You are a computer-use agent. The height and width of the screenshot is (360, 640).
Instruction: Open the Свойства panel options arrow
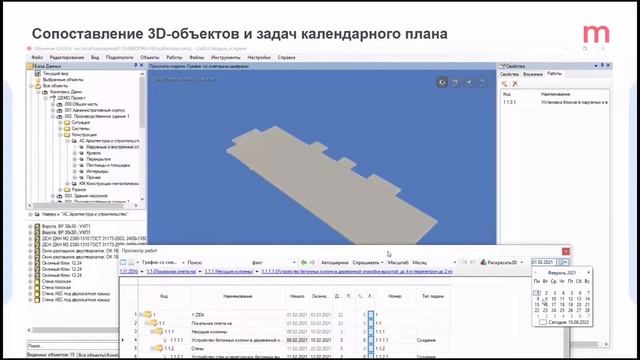click(x=596, y=66)
